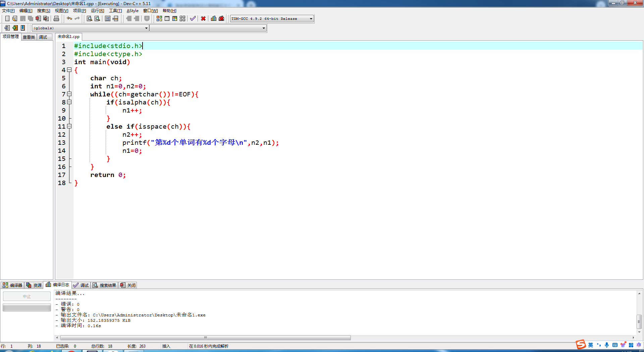Open a file using the toolbar icon
The width and height of the screenshot is (644, 352).
pos(15,18)
